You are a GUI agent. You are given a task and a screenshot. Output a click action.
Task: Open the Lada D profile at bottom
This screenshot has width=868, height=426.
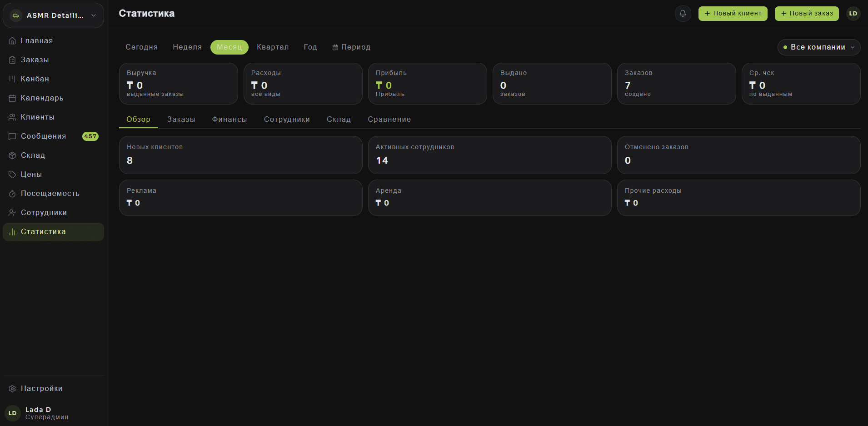point(54,413)
